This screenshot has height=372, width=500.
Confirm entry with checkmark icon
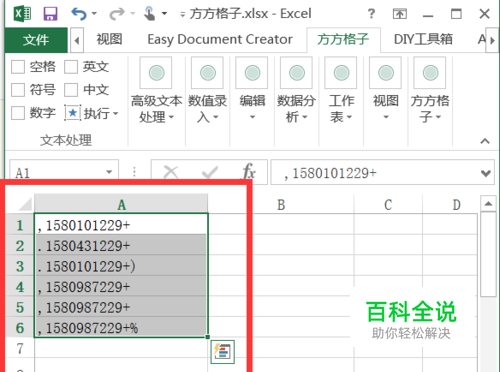coord(210,173)
